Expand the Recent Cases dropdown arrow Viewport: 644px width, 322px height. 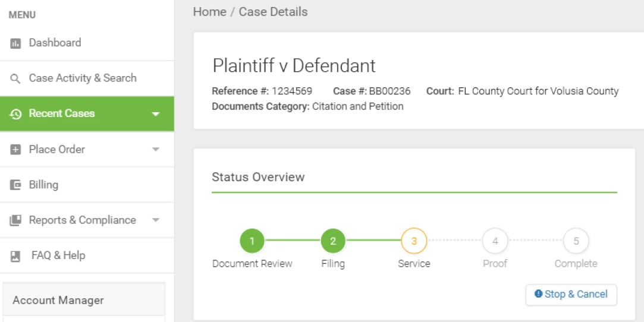click(156, 114)
